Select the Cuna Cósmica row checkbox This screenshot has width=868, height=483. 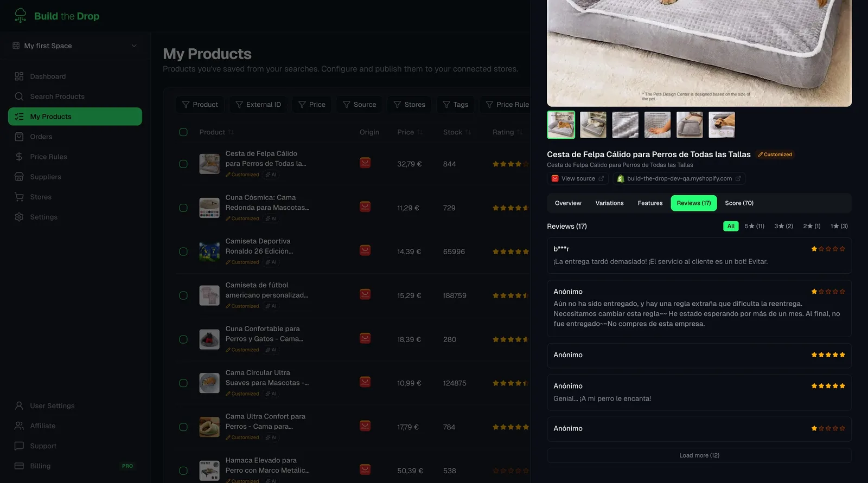pos(183,208)
